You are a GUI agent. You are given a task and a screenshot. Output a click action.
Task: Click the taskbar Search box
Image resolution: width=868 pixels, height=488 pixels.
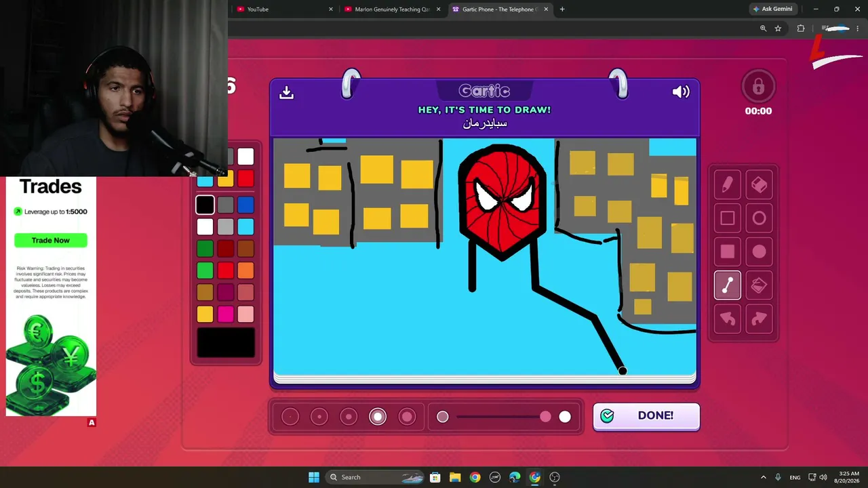pos(376,477)
